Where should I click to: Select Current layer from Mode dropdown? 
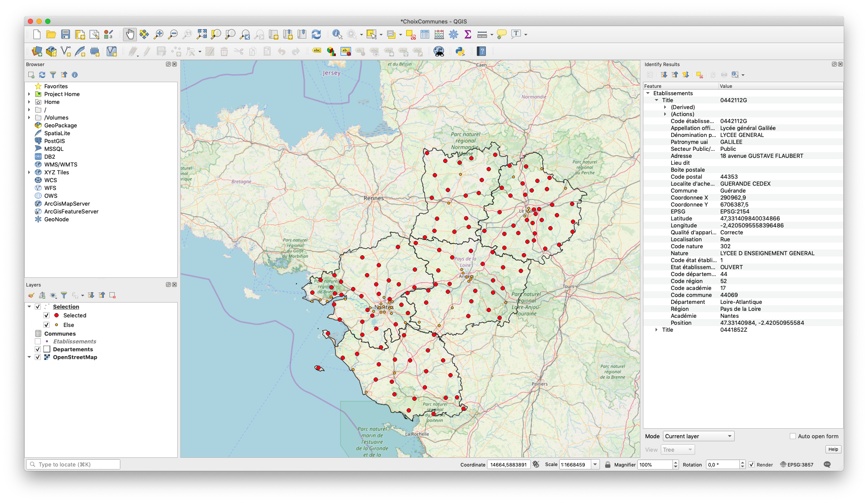(696, 436)
